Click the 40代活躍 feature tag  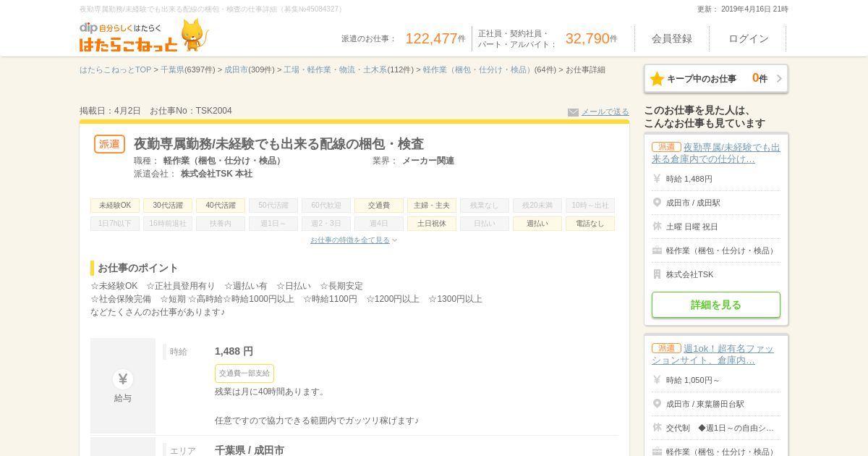click(x=221, y=206)
